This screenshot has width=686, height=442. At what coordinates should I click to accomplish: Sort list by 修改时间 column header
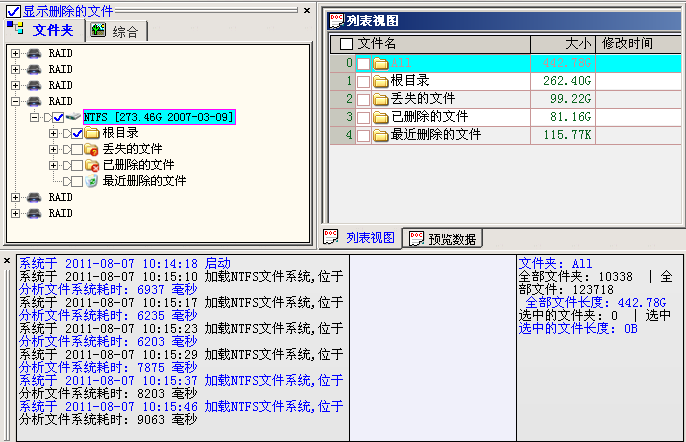[627, 44]
